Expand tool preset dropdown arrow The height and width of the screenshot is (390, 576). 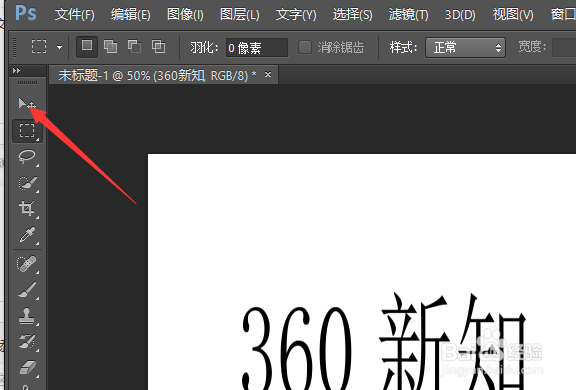[59, 47]
